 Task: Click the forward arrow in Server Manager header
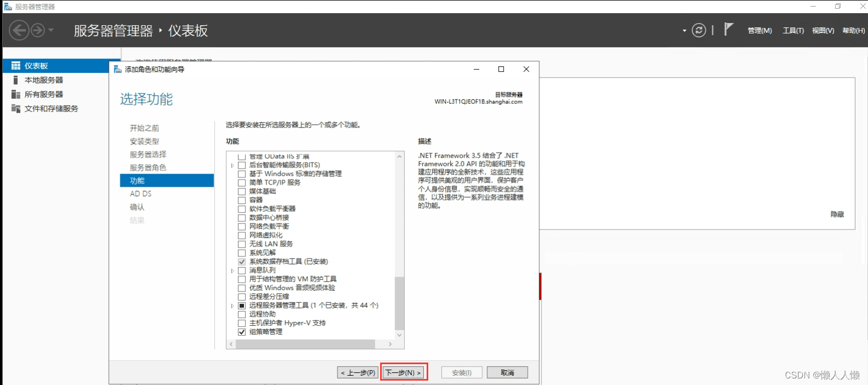point(38,30)
